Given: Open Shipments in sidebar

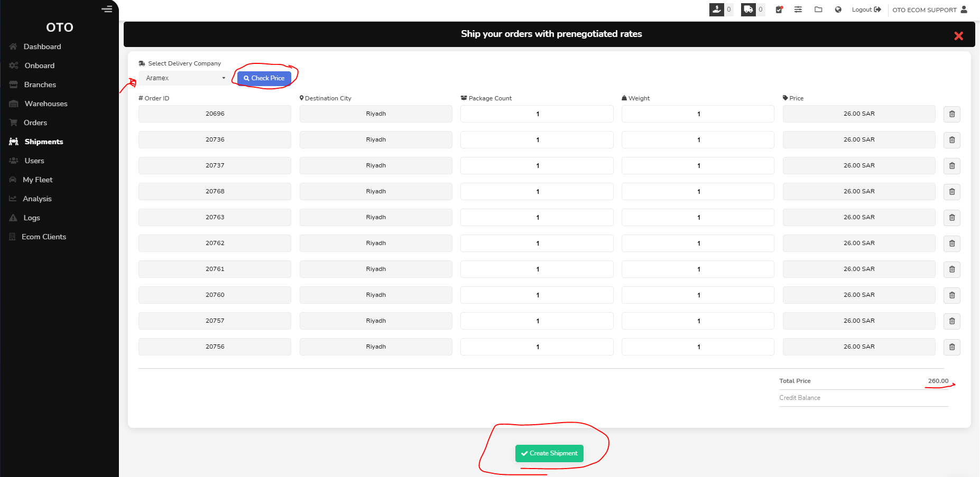Looking at the screenshot, I should click(44, 142).
